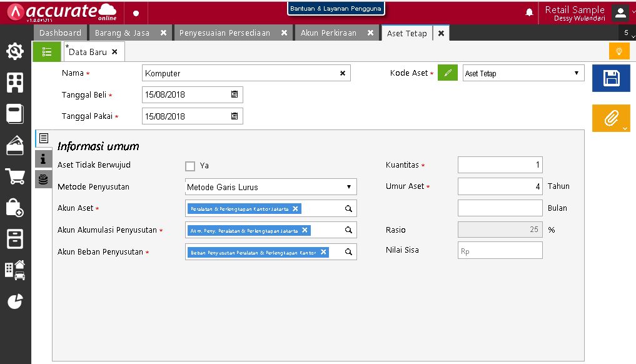The width and height of the screenshot is (636, 364).
Task: Click the notification bell icon
Action: [529, 13]
